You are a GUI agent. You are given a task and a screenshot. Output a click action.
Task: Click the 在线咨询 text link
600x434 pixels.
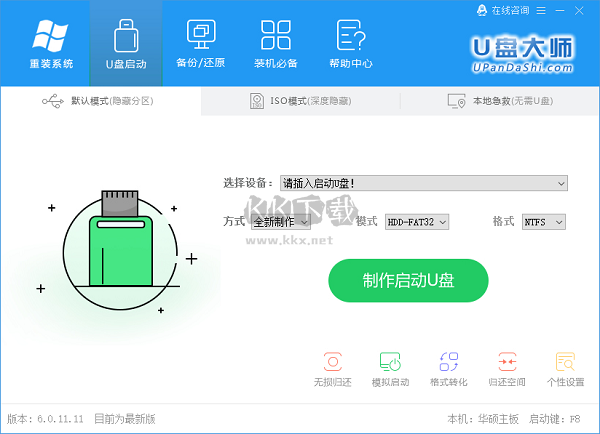[x=510, y=10]
